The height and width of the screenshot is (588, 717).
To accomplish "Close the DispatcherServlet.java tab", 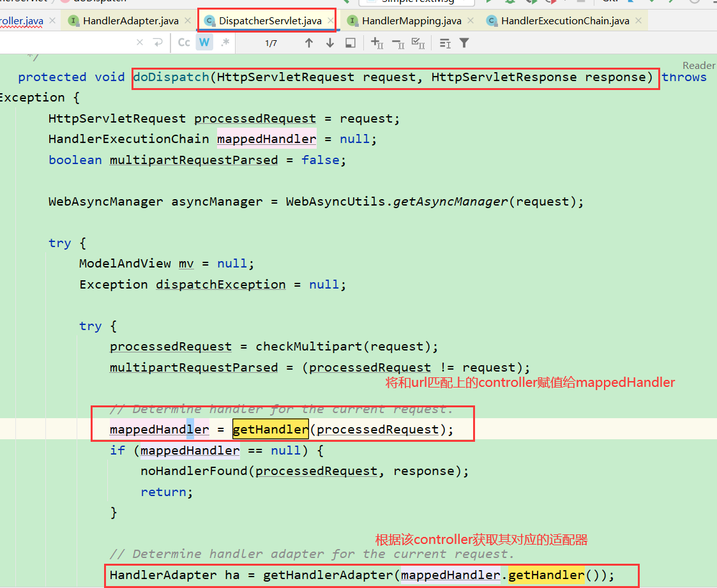I will pyautogui.click(x=331, y=20).
